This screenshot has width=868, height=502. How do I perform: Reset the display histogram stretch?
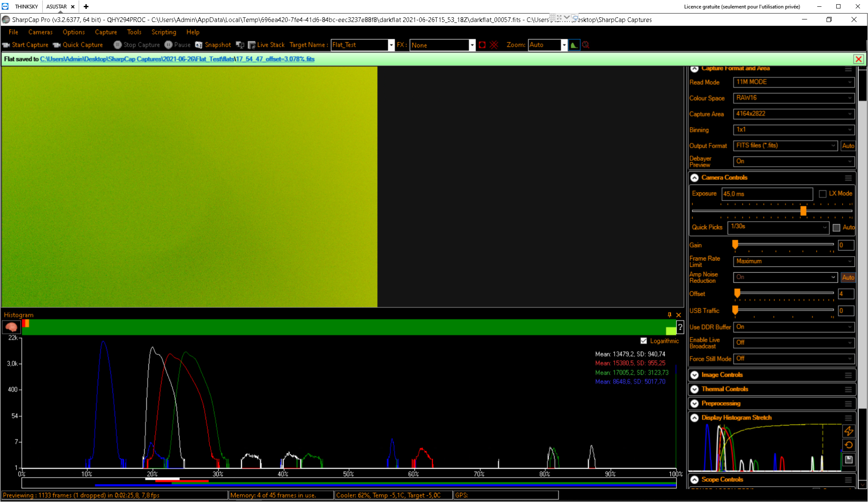(849, 445)
